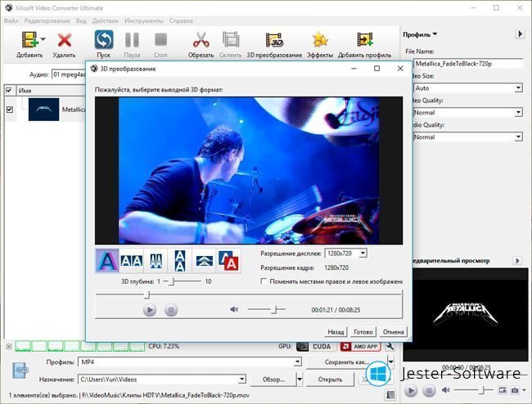Select the top-bottom A over A format
The height and width of the screenshot is (404, 532).
click(180, 261)
